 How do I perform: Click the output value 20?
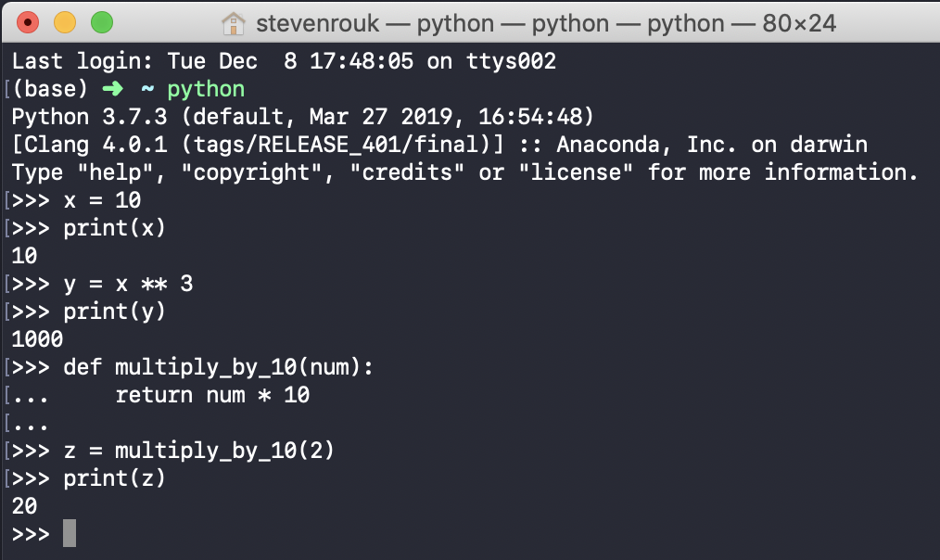tap(25, 506)
